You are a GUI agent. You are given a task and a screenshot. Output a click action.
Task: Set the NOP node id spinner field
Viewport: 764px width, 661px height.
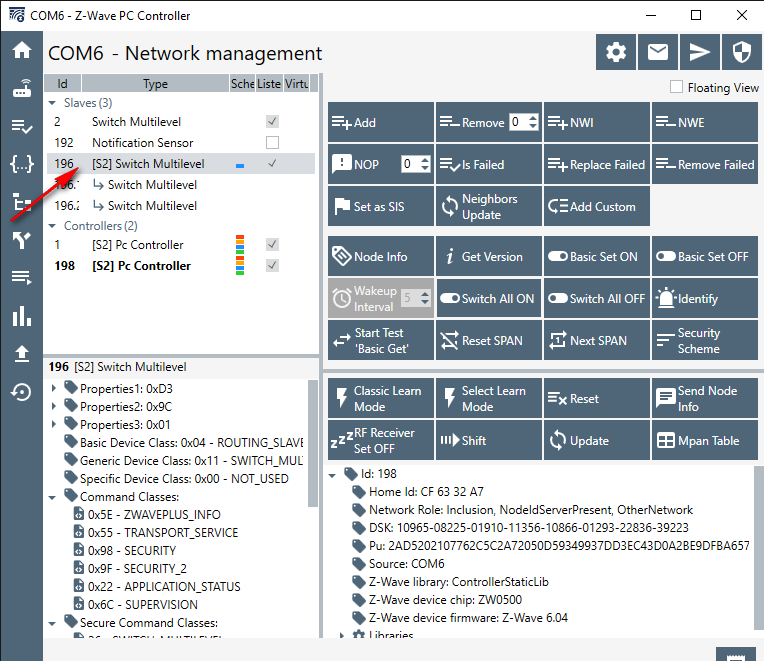click(x=416, y=164)
